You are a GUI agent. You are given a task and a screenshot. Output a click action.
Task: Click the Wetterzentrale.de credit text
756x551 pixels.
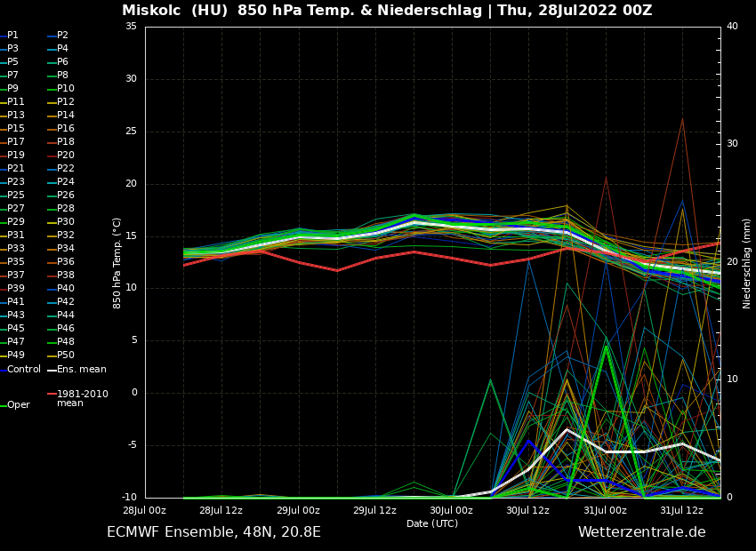(x=641, y=532)
